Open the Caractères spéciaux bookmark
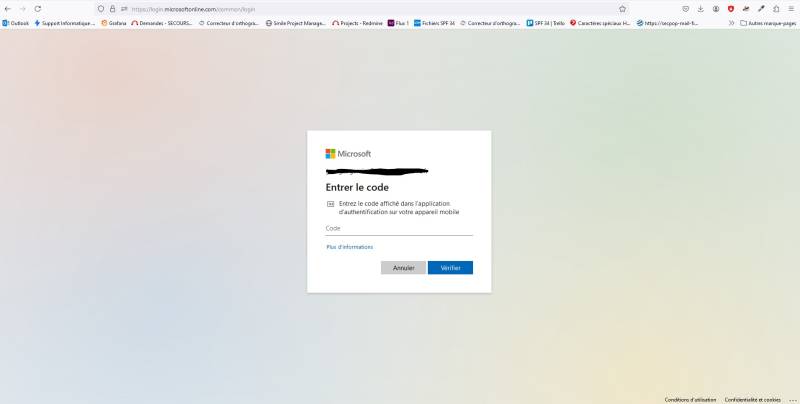 (x=601, y=23)
